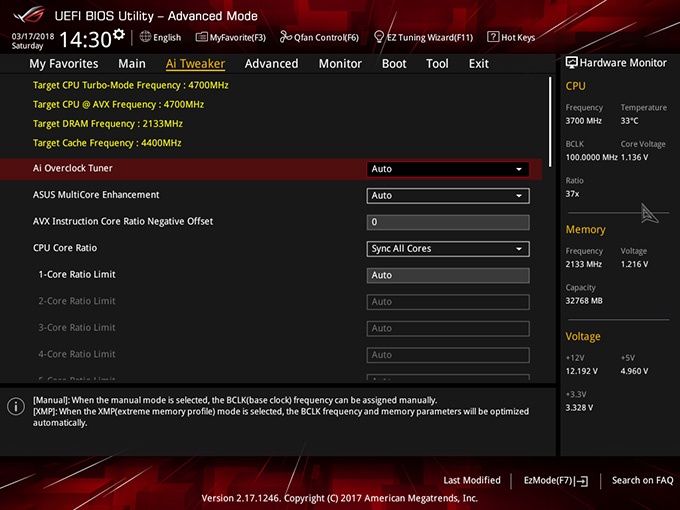The width and height of the screenshot is (680, 510).
Task: Click the 14:30 clock display
Action: (85, 40)
